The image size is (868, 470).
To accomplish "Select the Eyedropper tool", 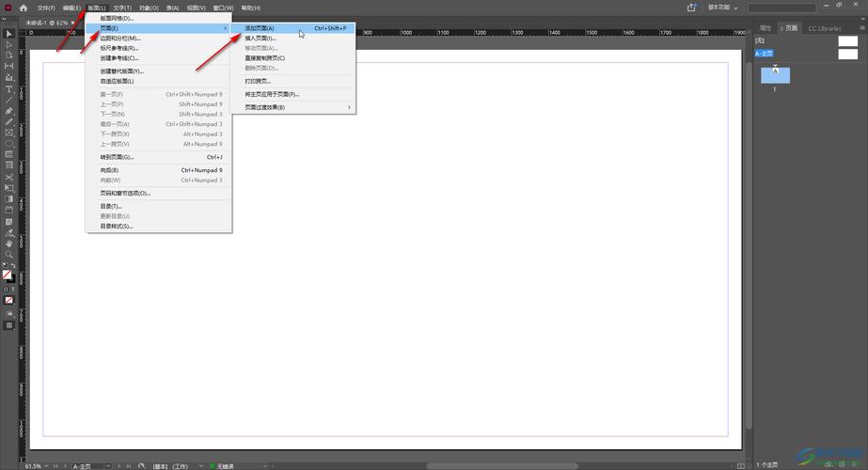I will click(8, 233).
